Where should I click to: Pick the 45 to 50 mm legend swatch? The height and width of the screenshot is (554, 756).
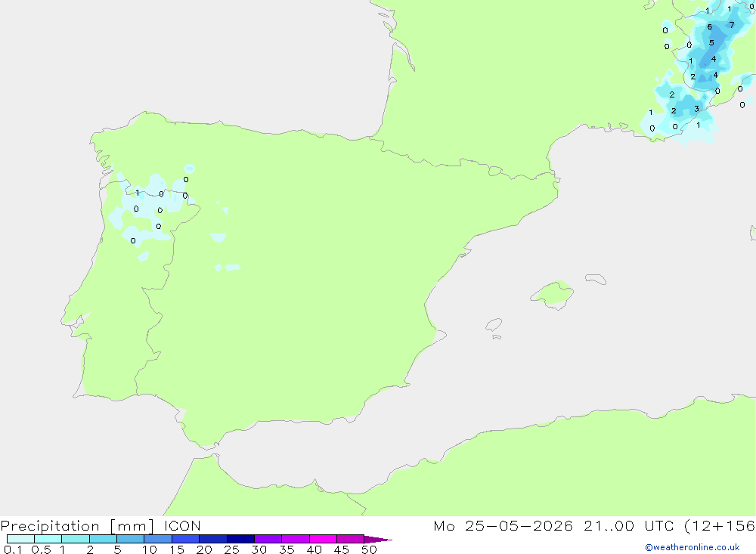pos(351,539)
